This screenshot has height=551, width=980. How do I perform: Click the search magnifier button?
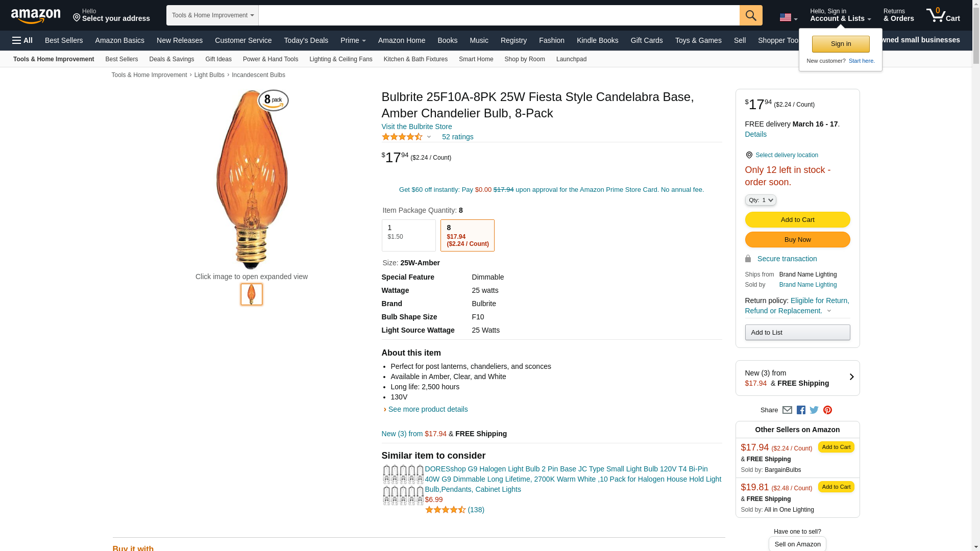coord(750,15)
